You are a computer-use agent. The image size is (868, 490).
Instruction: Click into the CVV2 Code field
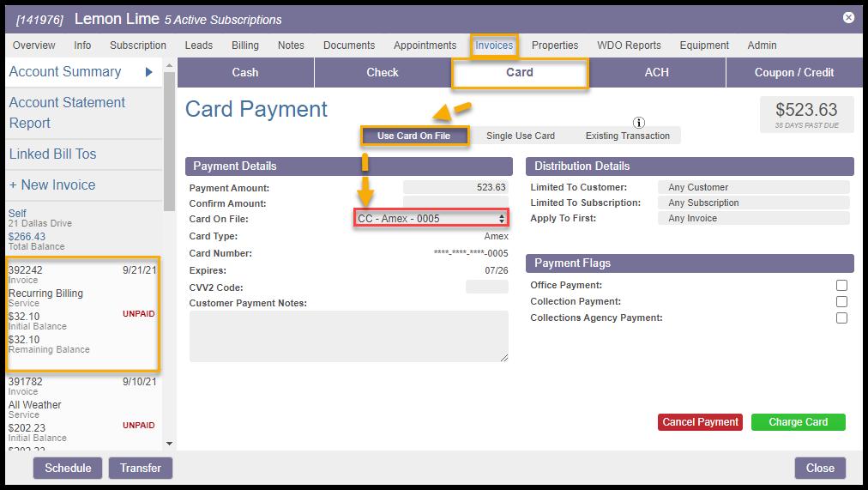pyautogui.click(x=486, y=287)
